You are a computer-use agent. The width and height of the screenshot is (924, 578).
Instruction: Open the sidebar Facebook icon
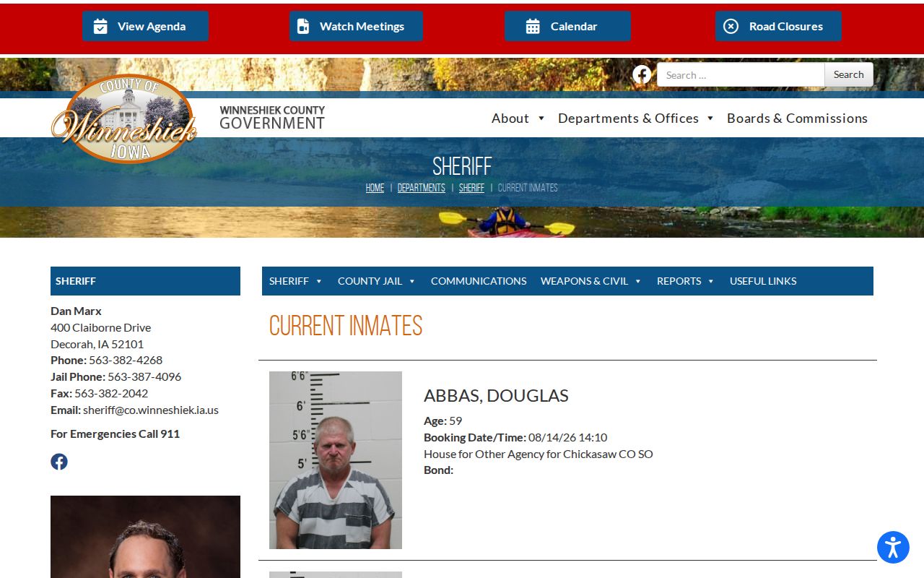[59, 462]
